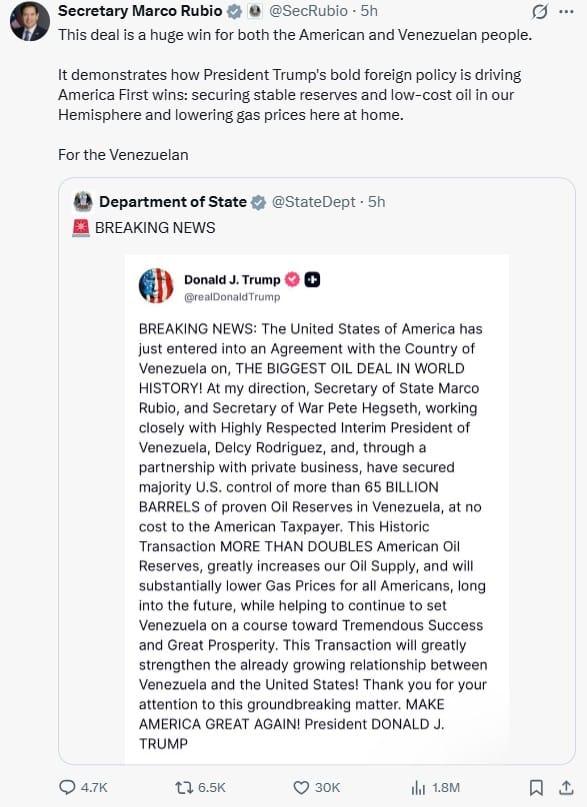View post analytics bar-chart icon
This screenshot has width=587, height=807.
tap(418, 787)
